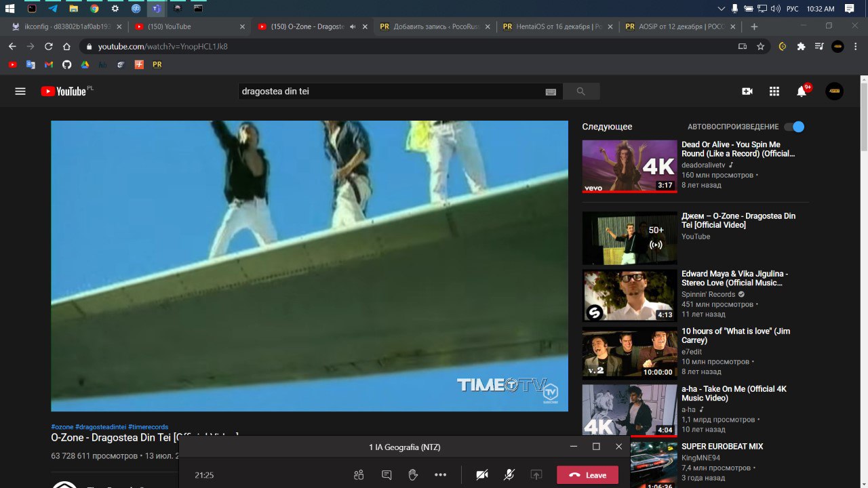Toggle the microphone in the Teams call

click(509, 475)
